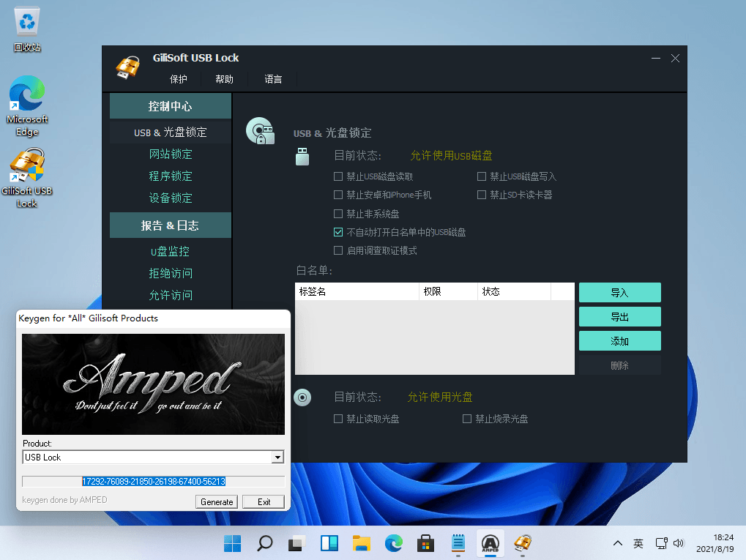
Task: Open clock and date 18:24 panel
Action: (x=715, y=543)
